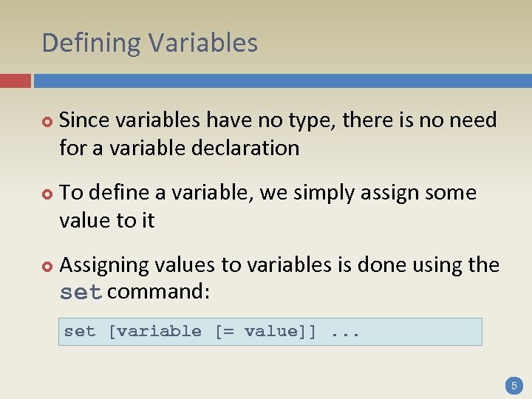Click the slide number 5 badge
The width and height of the screenshot is (532, 399).
[514, 385]
